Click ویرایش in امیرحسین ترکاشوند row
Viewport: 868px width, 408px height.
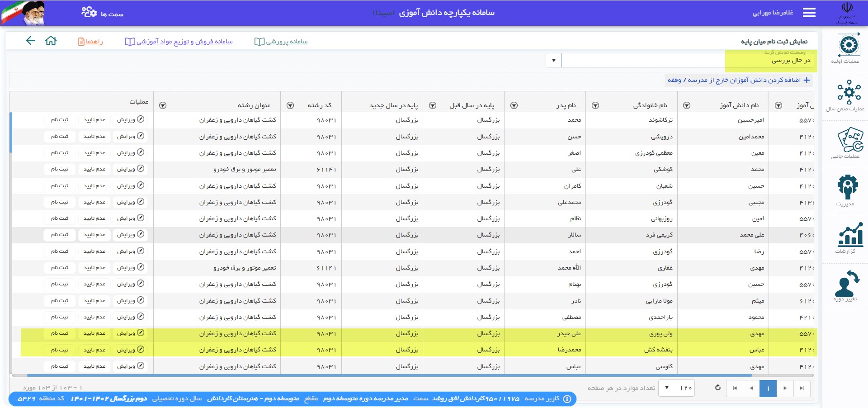[130, 120]
